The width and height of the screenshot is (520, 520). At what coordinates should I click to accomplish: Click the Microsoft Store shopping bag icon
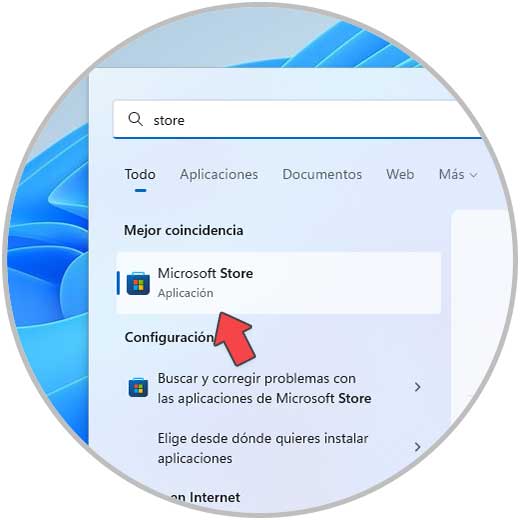[138, 283]
